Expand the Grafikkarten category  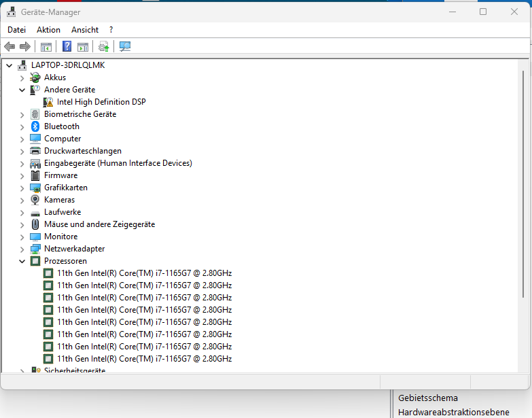point(22,188)
